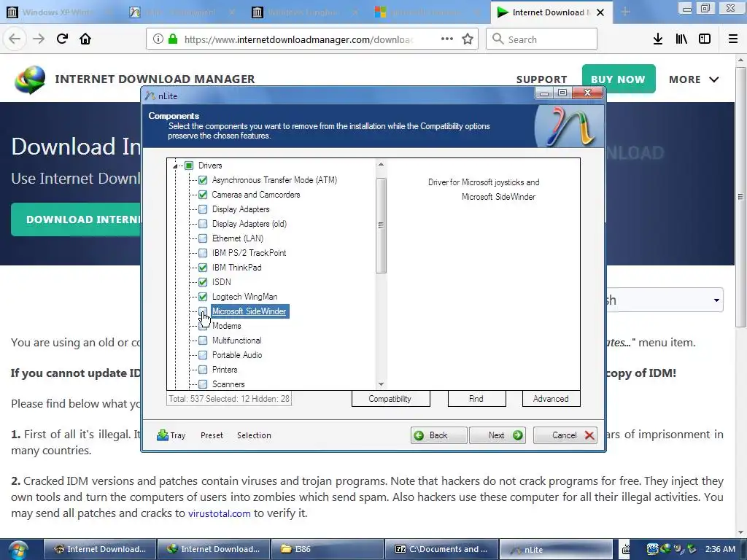This screenshot has width=747, height=560.
Task: Click the taskbar clock showing 2:36 AM
Action: pos(720,549)
